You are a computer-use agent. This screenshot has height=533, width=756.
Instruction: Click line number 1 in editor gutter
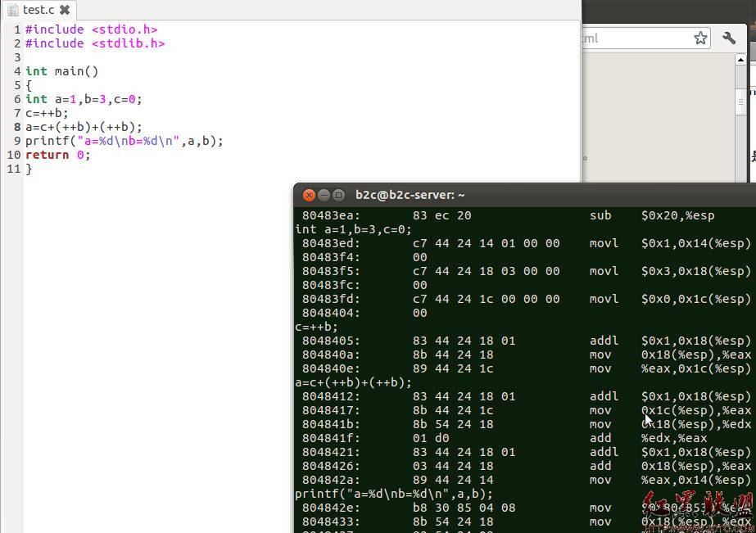[x=17, y=29]
